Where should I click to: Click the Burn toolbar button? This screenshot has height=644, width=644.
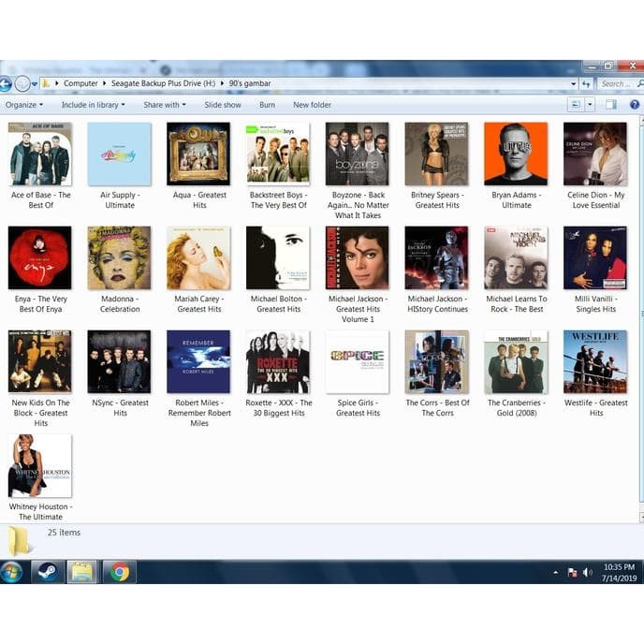point(268,105)
